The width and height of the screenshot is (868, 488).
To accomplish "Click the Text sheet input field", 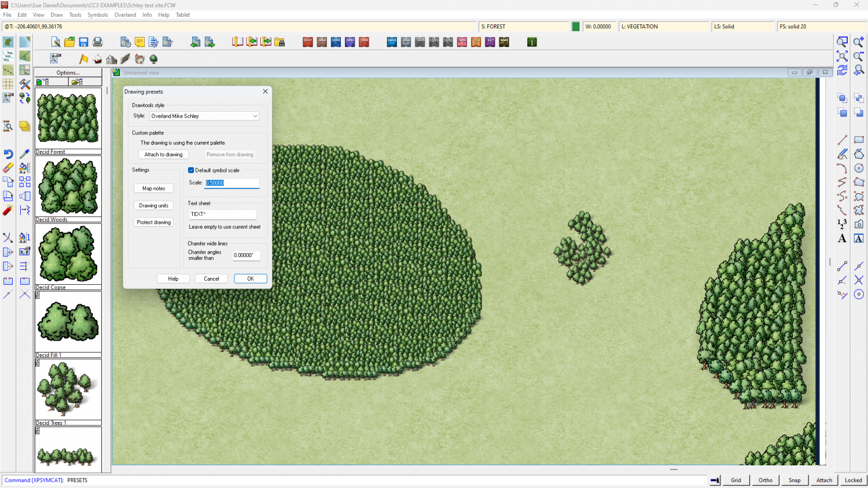I will pyautogui.click(x=223, y=214).
